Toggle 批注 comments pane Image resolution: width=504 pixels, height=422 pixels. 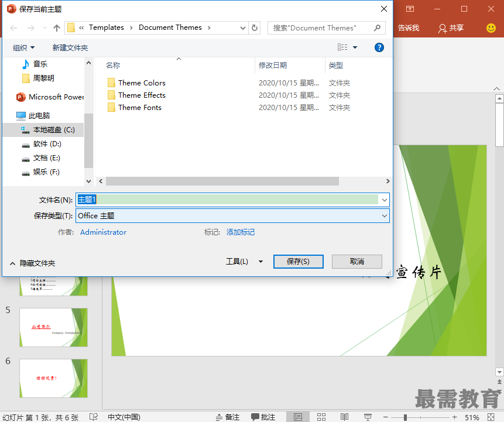pos(263,417)
